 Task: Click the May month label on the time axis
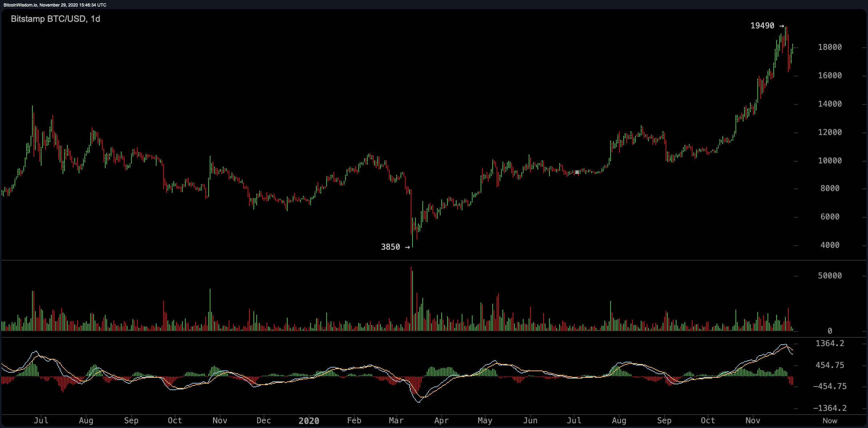(x=485, y=421)
